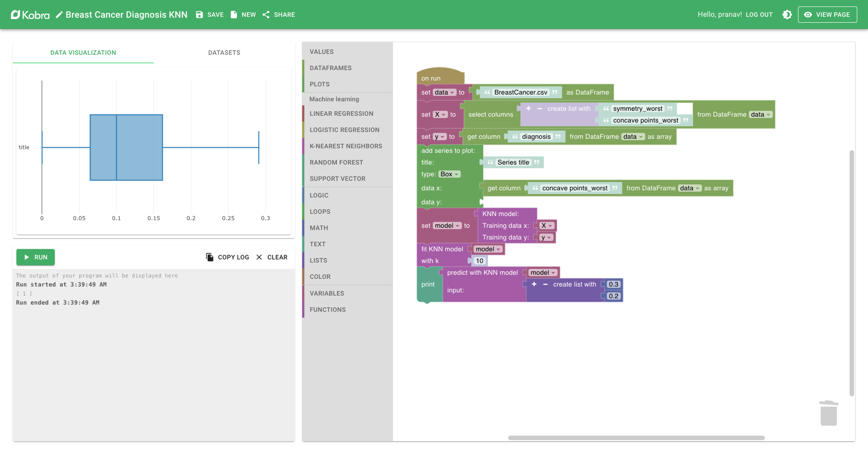Click the k value field showing 10
The height and width of the screenshot is (454, 868).
479,261
